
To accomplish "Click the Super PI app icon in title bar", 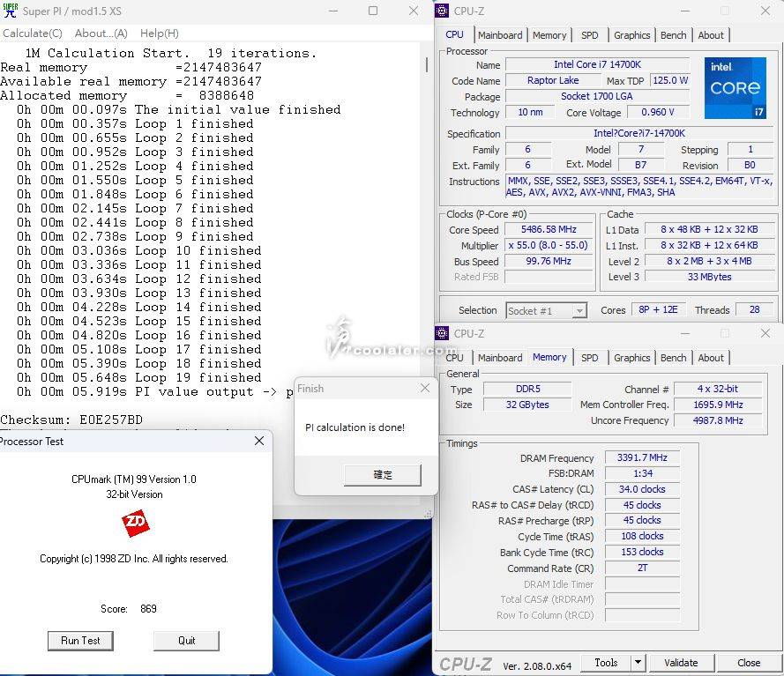I will click(x=10, y=11).
